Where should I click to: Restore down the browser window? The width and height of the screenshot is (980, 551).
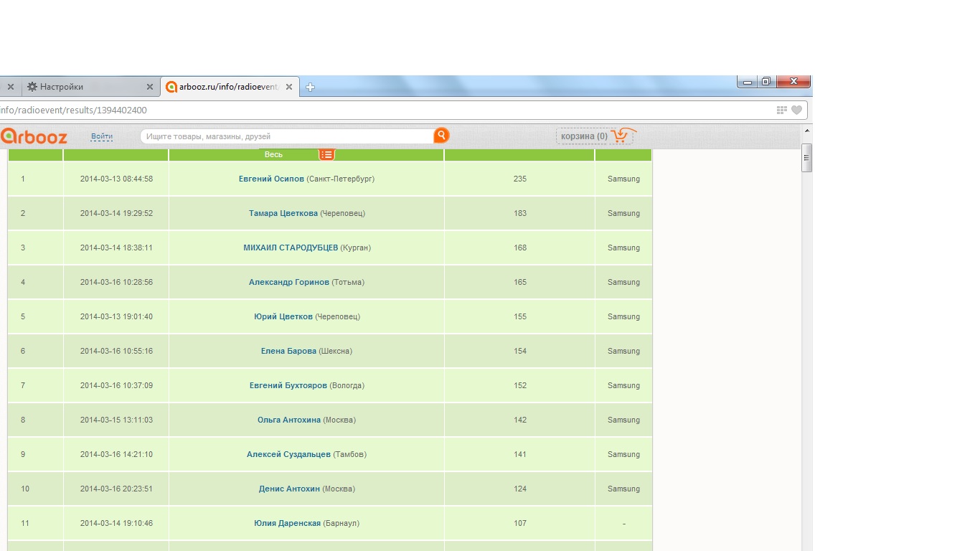[x=766, y=82]
